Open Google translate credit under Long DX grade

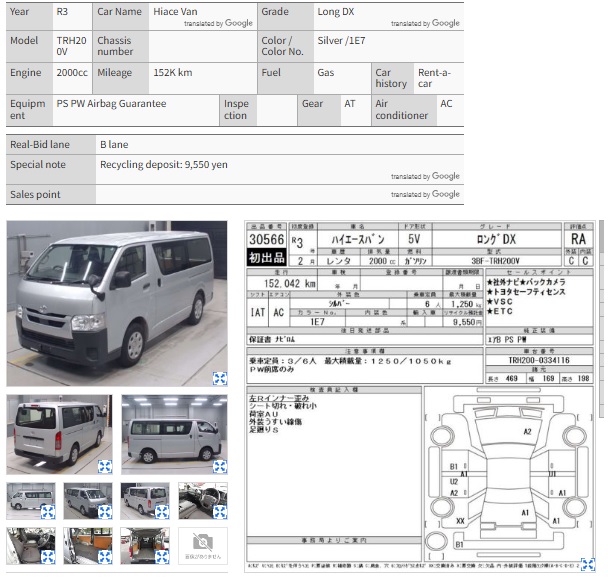point(425,23)
